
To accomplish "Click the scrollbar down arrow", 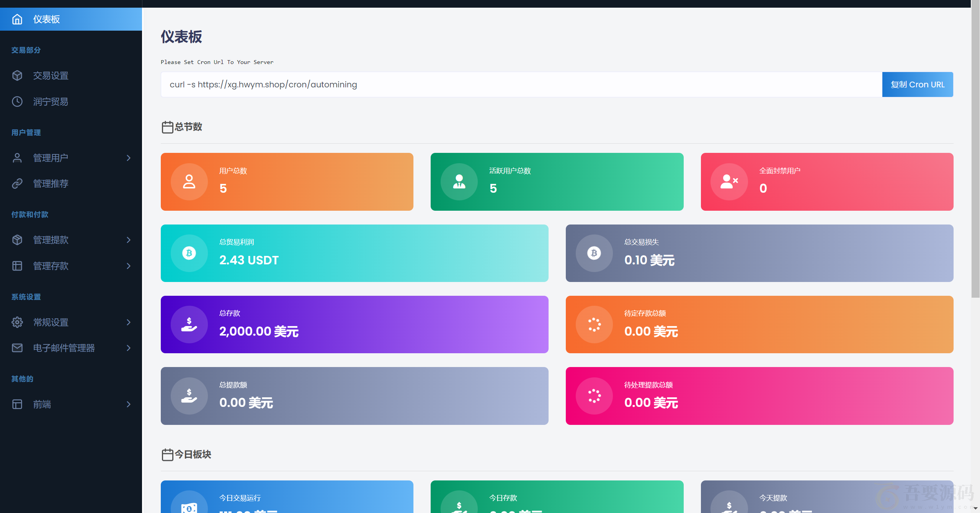I will pyautogui.click(x=975, y=508).
